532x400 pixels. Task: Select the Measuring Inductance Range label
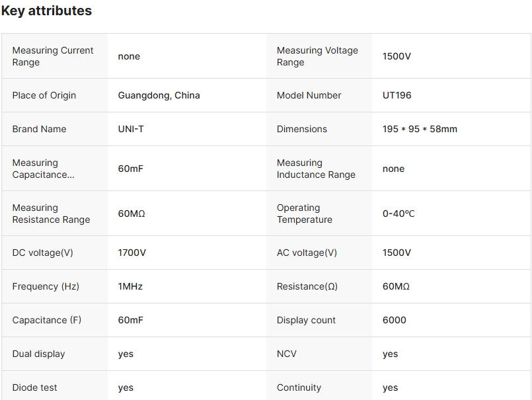(x=316, y=169)
